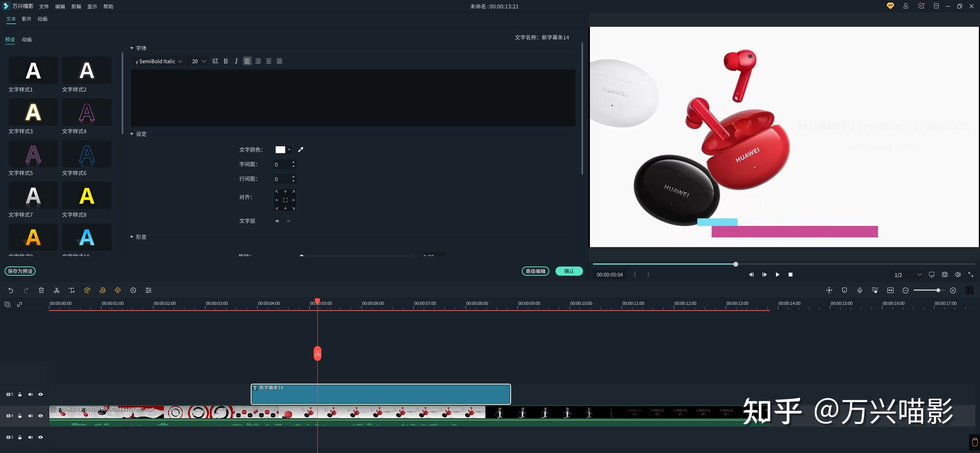Image resolution: width=980 pixels, height=453 pixels.
Task: Increase 字间距 value with stepper
Action: (x=294, y=162)
